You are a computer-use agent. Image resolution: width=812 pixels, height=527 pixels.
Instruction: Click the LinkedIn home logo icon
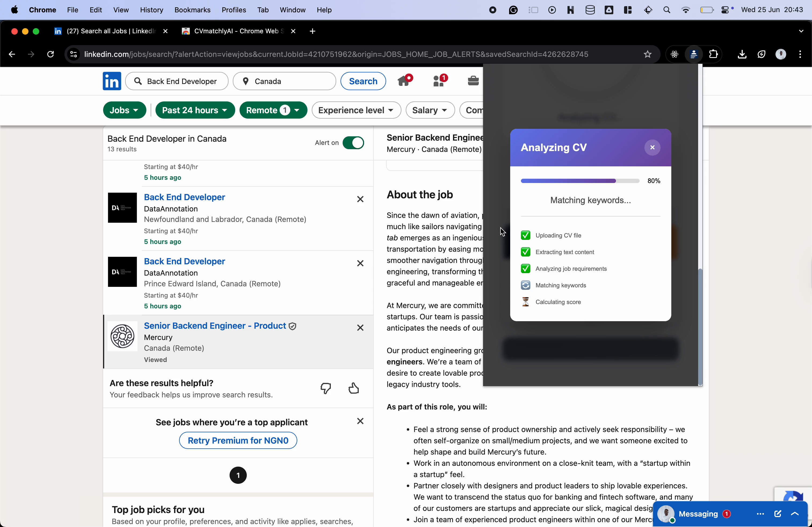tap(112, 81)
